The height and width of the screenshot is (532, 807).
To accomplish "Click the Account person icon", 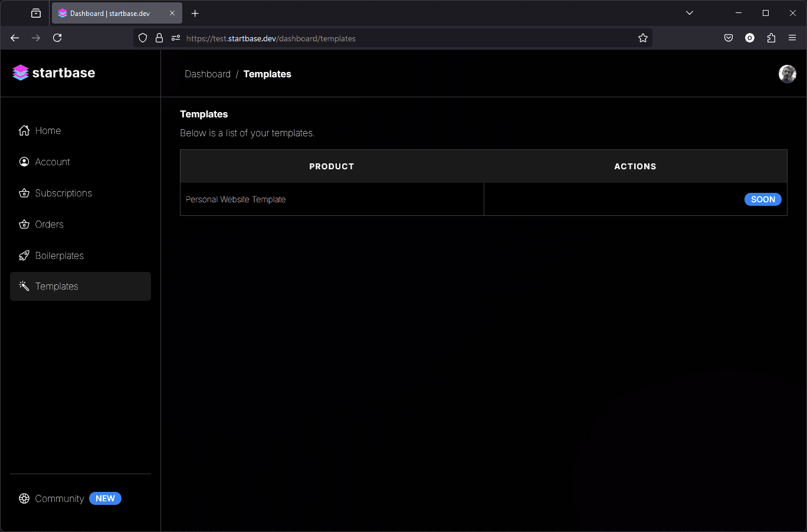I will (24, 162).
